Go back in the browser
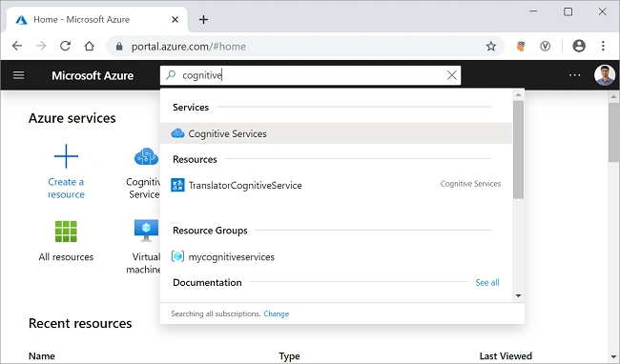Viewport: 620px width, 364px height. point(17,46)
